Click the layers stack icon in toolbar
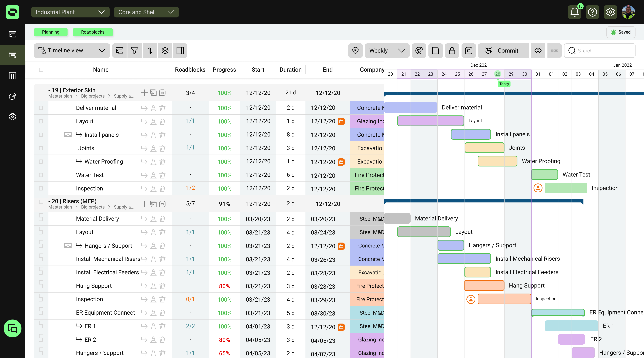Image resolution: width=644 pixels, height=358 pixels. point(165,51)
